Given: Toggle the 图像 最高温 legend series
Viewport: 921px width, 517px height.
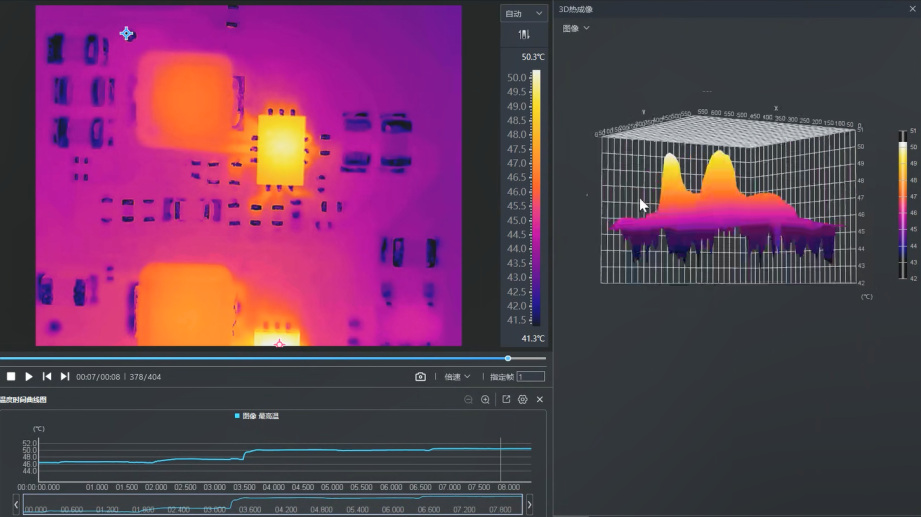Looking at the screenshot, I should point(257,416).
